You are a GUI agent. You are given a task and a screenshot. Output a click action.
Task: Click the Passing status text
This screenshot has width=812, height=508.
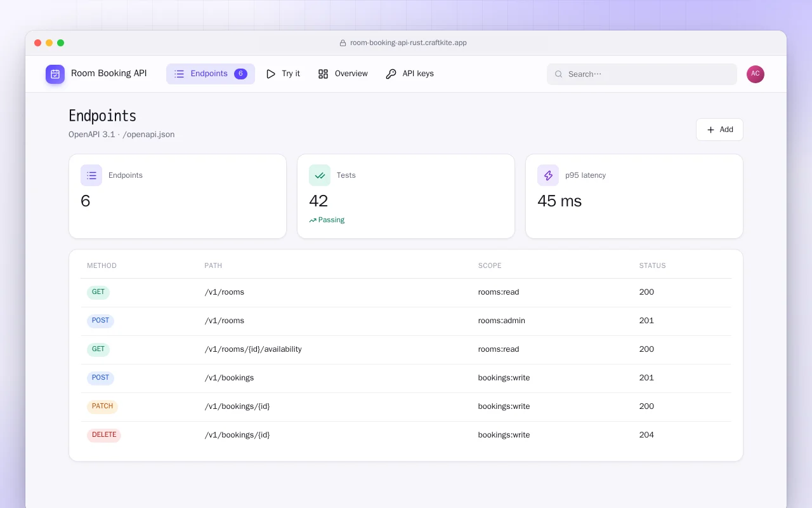pos(331,220)
